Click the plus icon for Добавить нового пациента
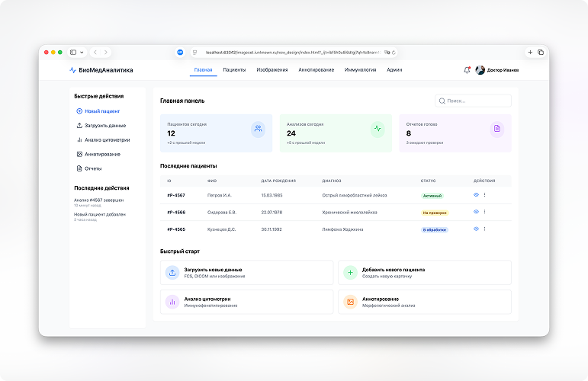 coord(350,272)
